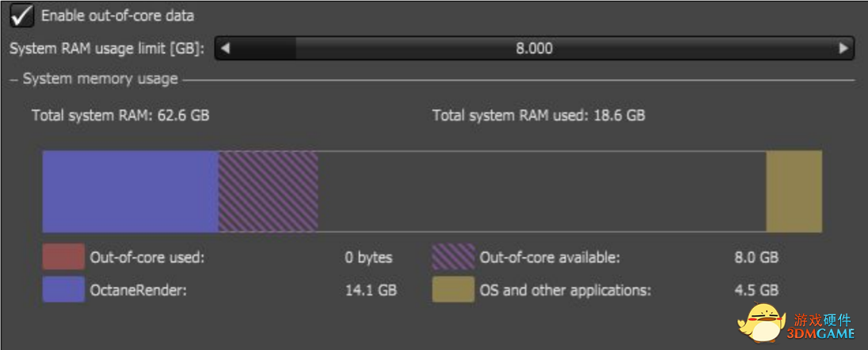Click the right arrow of RAM limit slider
868x350 pixels.
tap(843, 49)
